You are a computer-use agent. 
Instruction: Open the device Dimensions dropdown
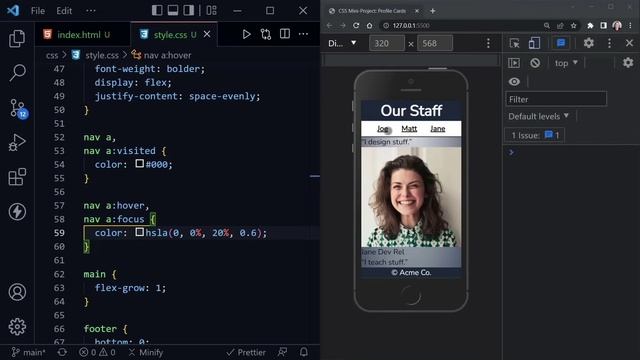[x=342, y=43]
